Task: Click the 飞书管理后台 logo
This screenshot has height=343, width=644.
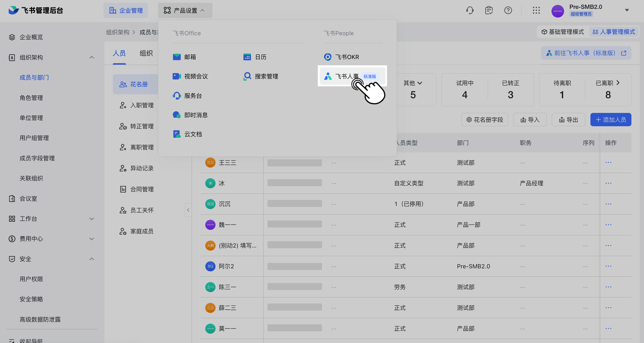Action: click(36, 10)
